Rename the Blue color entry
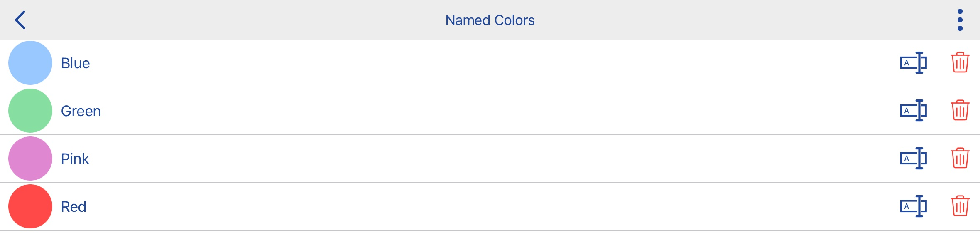The width and height of the screenshot is (980, 238). (914, 63)
